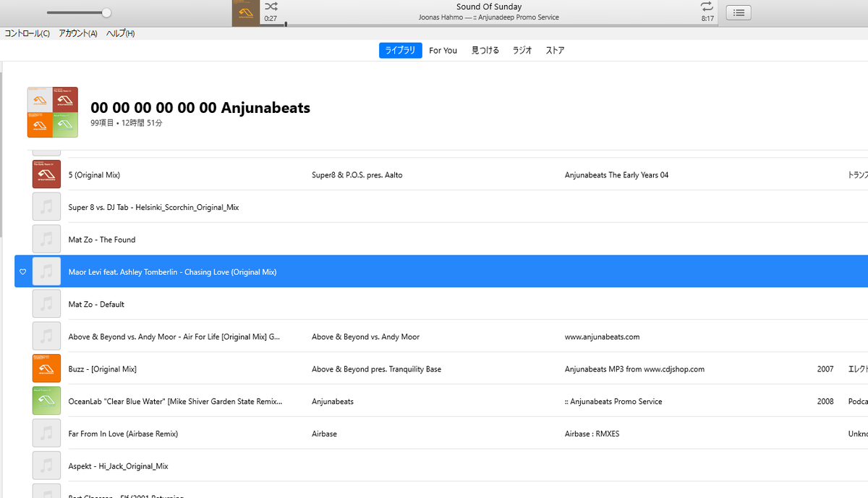Screen dimensions: 868x498
Task: Click album Airbase : RMXES
Action: coord(592,434)
